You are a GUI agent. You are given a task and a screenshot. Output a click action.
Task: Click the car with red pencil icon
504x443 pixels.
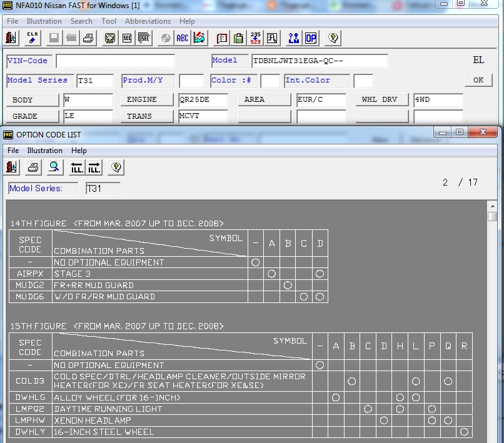(199, 38)
